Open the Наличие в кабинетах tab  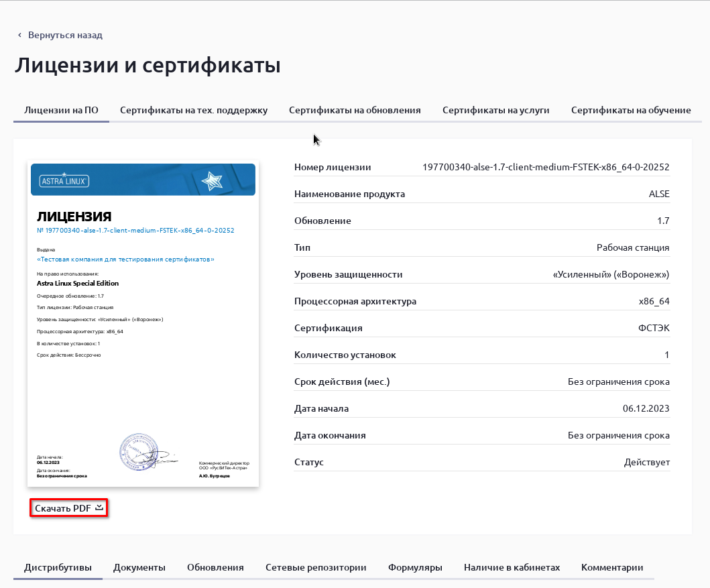coord(512,567)
